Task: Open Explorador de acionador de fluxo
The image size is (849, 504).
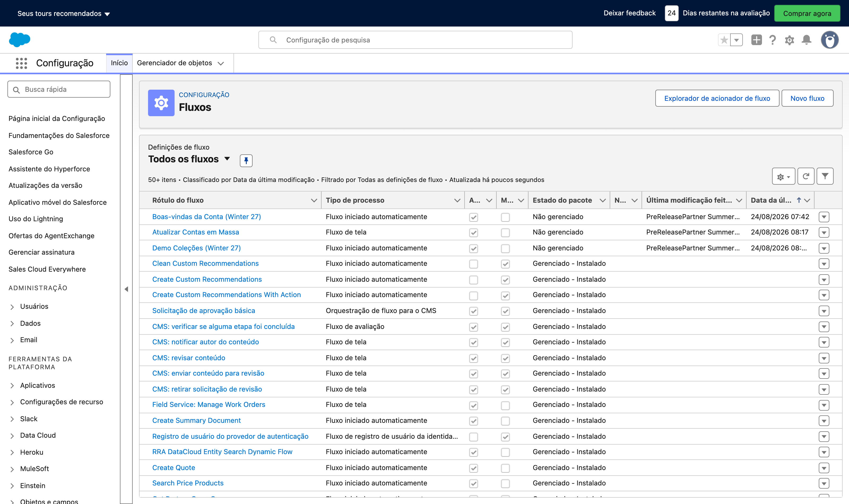Action: point(717,98)
